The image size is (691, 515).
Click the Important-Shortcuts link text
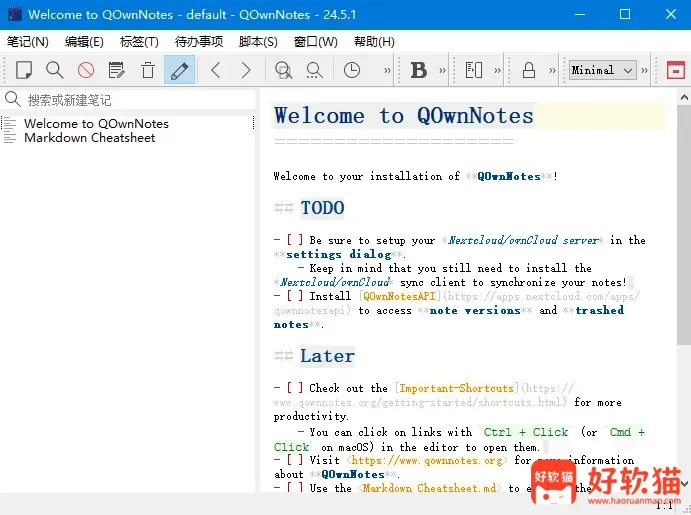click(456, 388)
